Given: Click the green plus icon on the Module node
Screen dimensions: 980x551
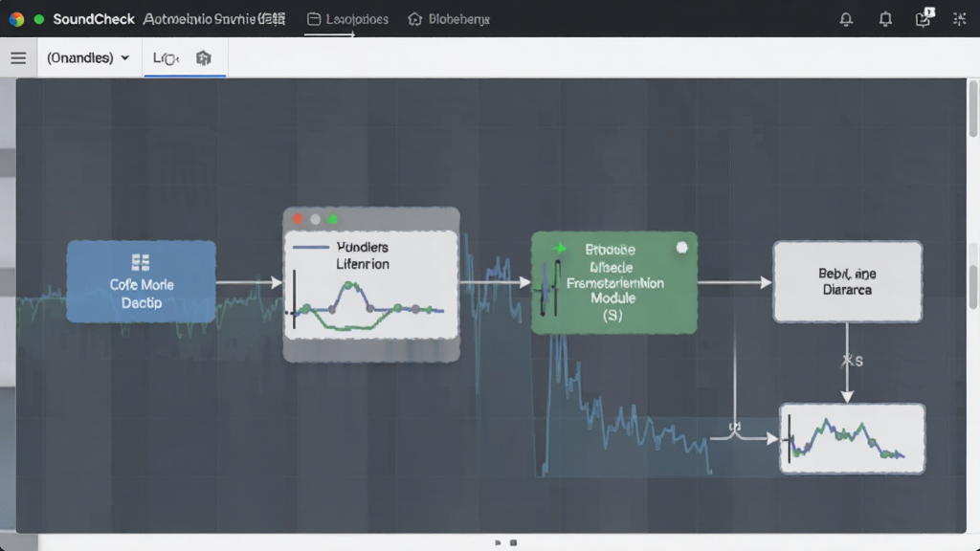Looking at the screenshot, I should (x=560, y=249).
